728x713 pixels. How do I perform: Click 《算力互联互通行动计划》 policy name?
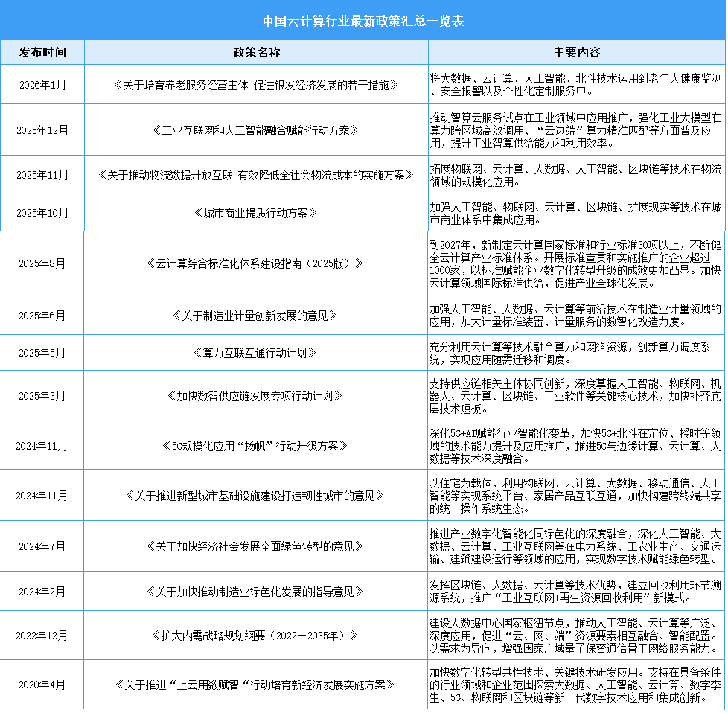coord(255,352)
